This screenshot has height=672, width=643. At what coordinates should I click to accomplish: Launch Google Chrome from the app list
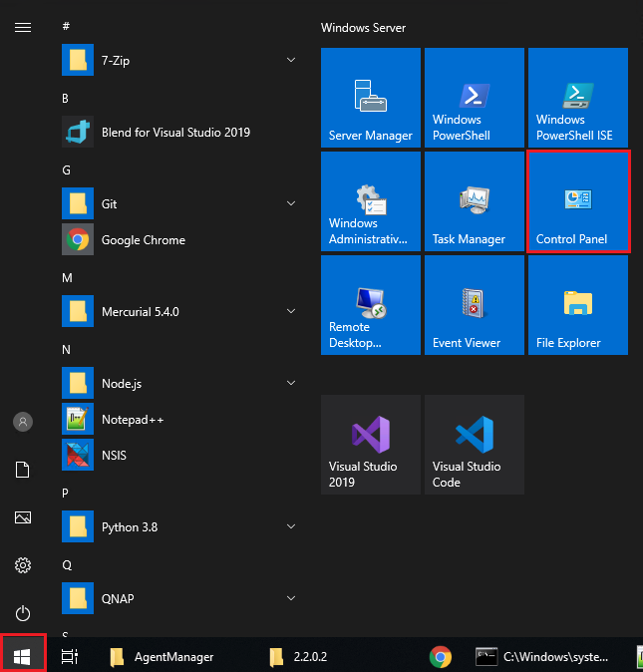click(x=179, y=239)
